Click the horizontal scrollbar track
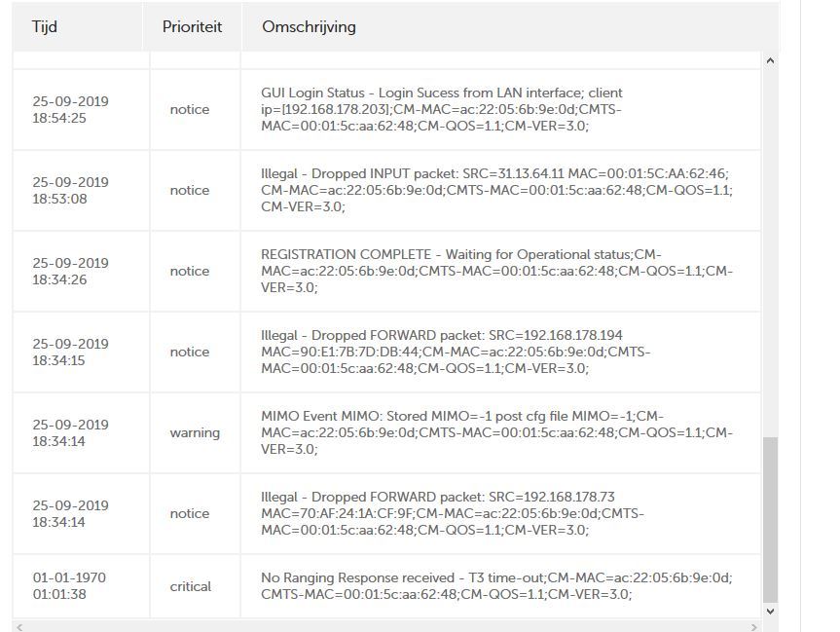This screenshot has height=632, width=840. [386, 626]
